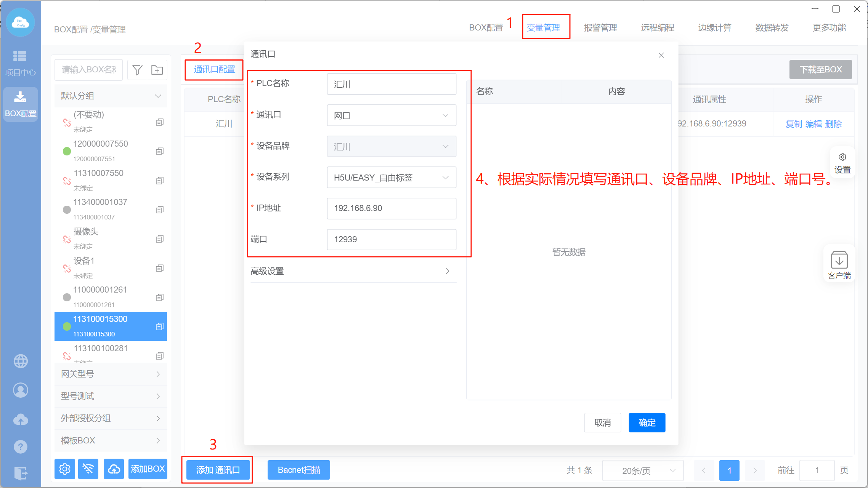Click the 删除 link for 汇川

coord(833,124)
